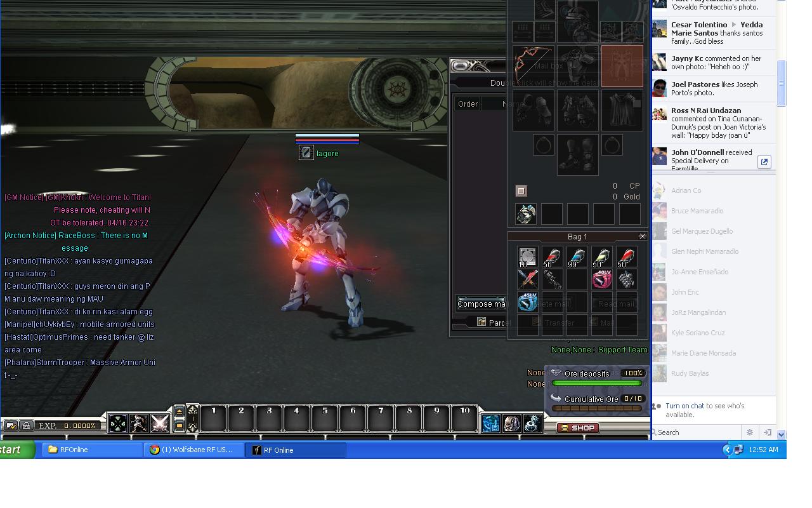Hide the chat sidebar with arrow icon
This screenshot has width=812, height=508.
(767, 432)
